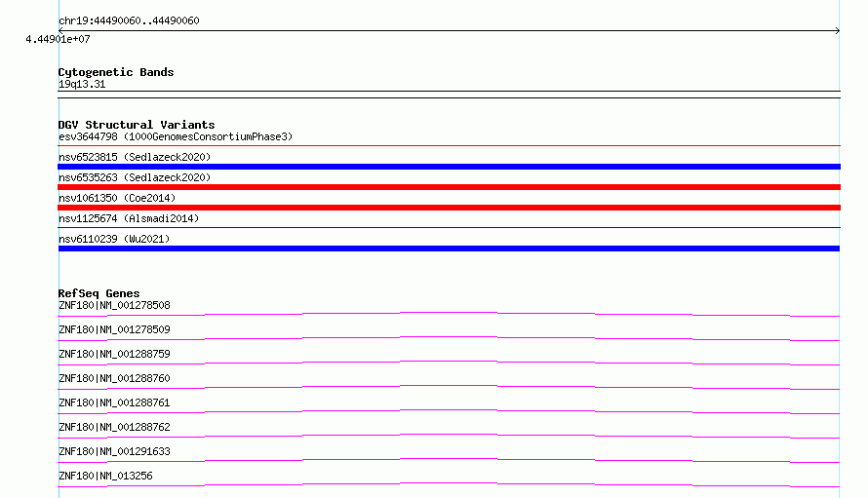Open transcript ZNF180|NM_001288760 label
This screenshot has height=498, width=868.
click(114, 378)
